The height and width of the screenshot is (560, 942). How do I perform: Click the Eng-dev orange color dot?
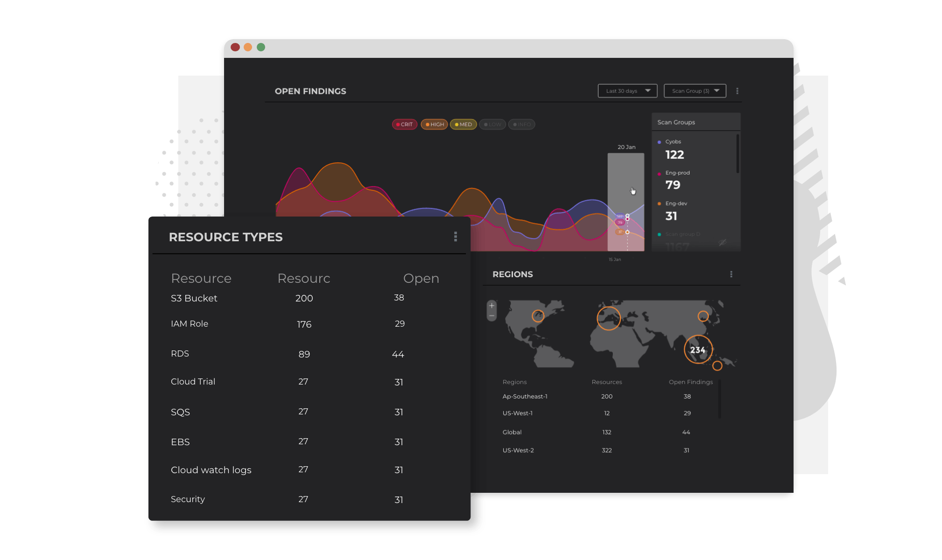point(659,203)
